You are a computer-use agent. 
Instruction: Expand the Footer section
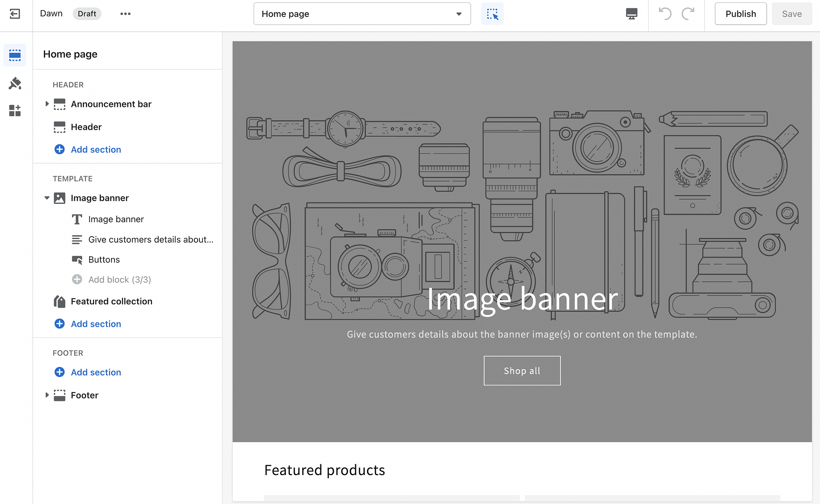[47, 395]
